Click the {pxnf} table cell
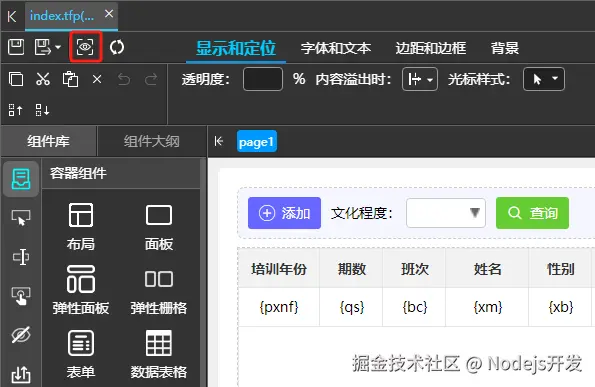Viewport: 595px width, 387px height. click(x=279, y=307)
